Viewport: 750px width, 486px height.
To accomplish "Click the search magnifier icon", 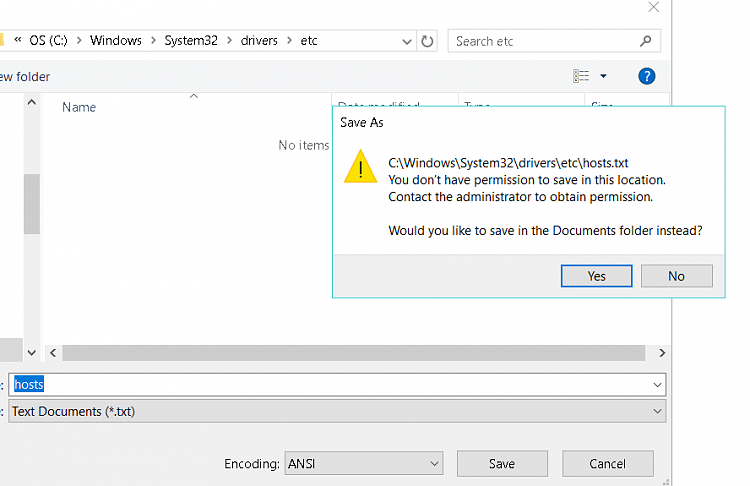I will point(645,41).
